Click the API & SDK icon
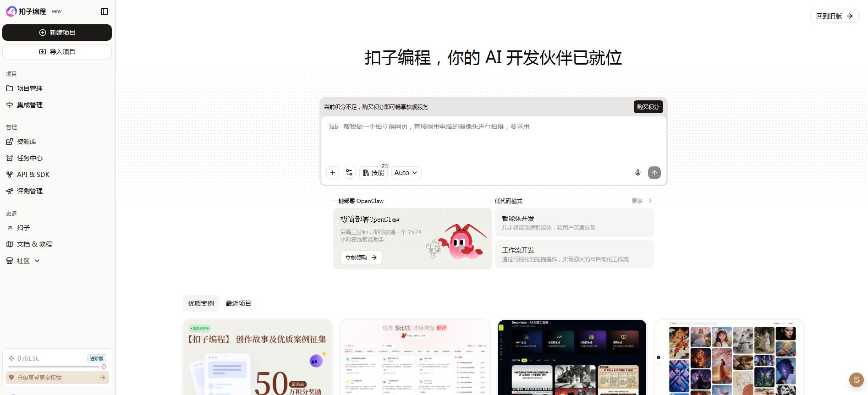 [10, 175]
